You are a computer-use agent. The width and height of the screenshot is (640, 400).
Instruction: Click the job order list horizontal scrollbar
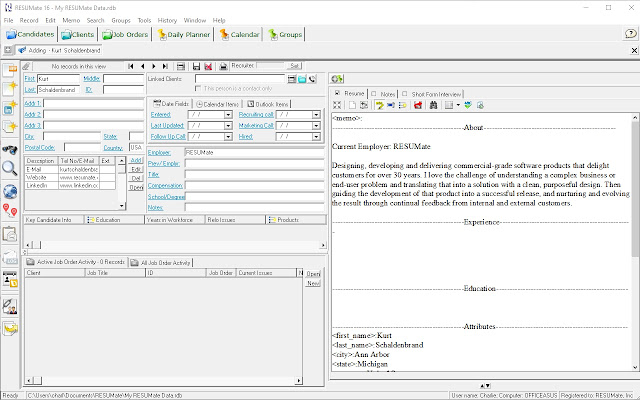click(163, 380)
